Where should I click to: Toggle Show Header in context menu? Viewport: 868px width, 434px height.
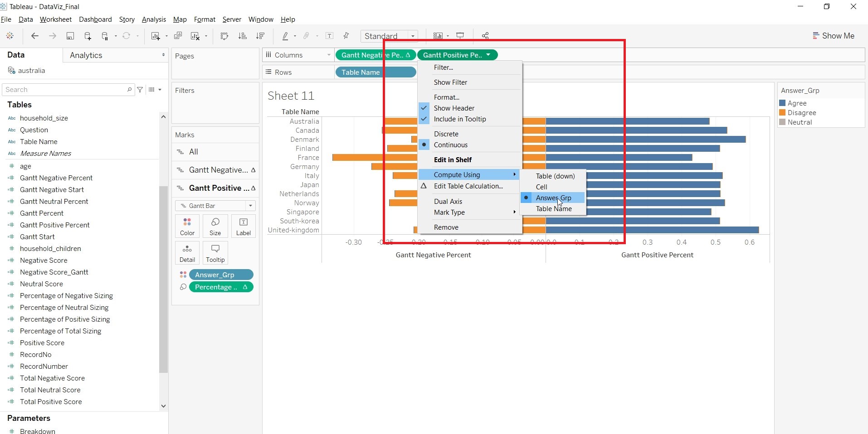(x=454, y=108)
